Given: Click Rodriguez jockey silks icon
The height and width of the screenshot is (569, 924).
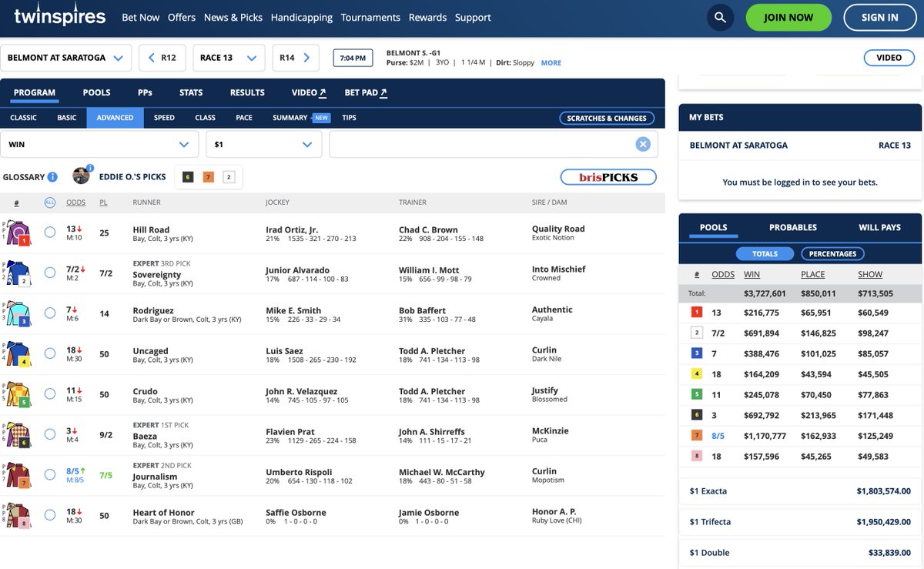Looking at the screenshot, I should coord(17,314).
